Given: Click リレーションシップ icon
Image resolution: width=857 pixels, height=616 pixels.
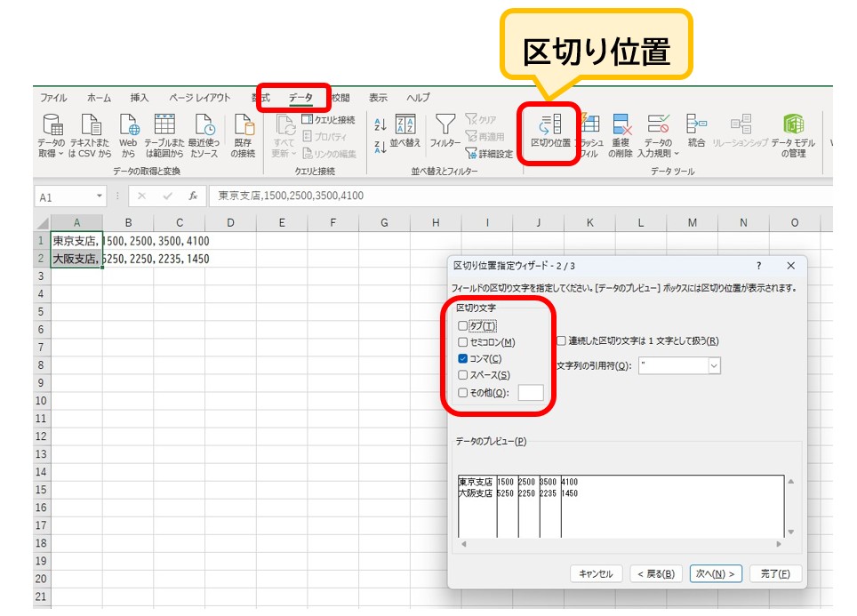Looking at the screenshot, I should click(x=741, y=124).
